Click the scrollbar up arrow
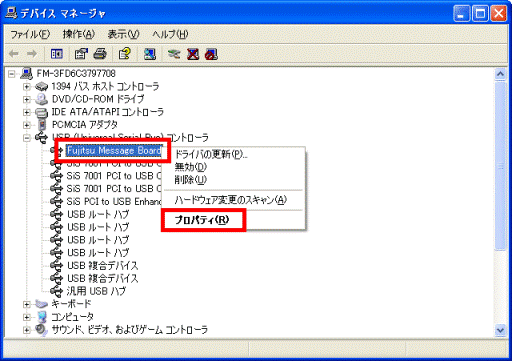Viewport: 512px width, 361px height. 500,74
